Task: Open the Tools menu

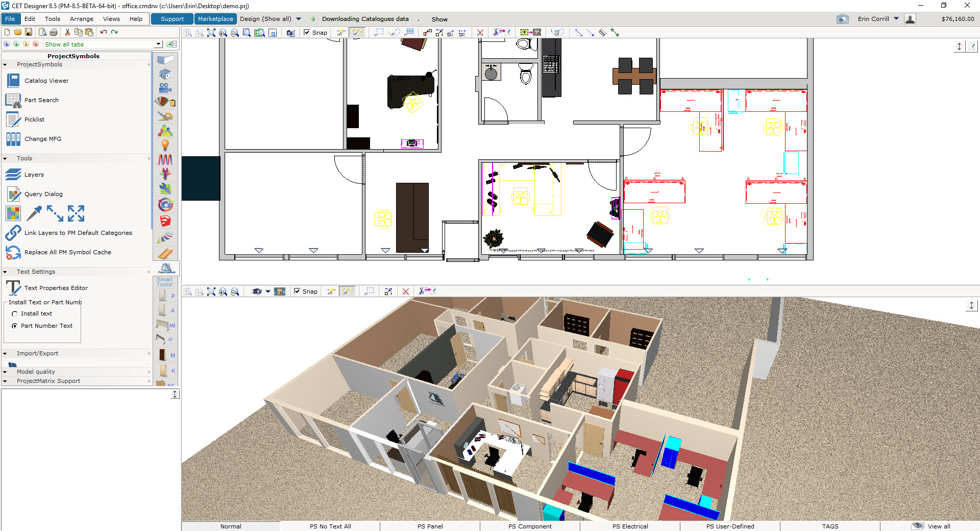Action: (x=53, y=19)
